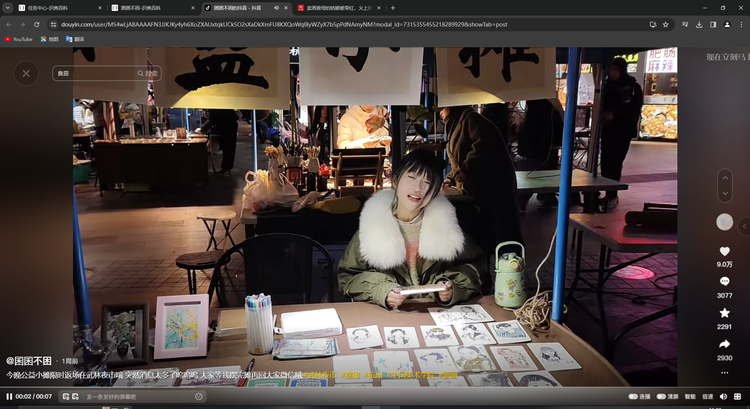750x409 pixels.
Task: Close the video with the X button
Action: pos(26,72)
